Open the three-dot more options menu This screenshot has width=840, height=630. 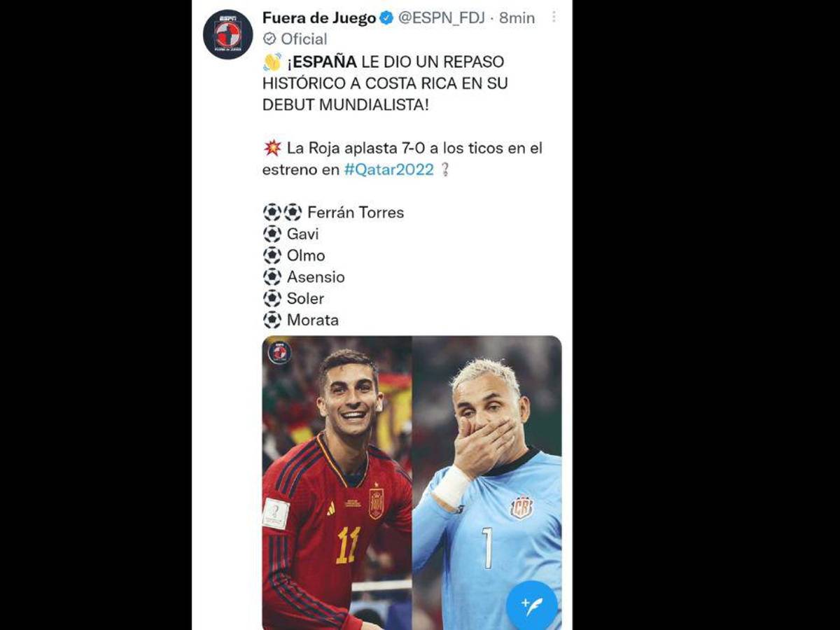(554, 17)
